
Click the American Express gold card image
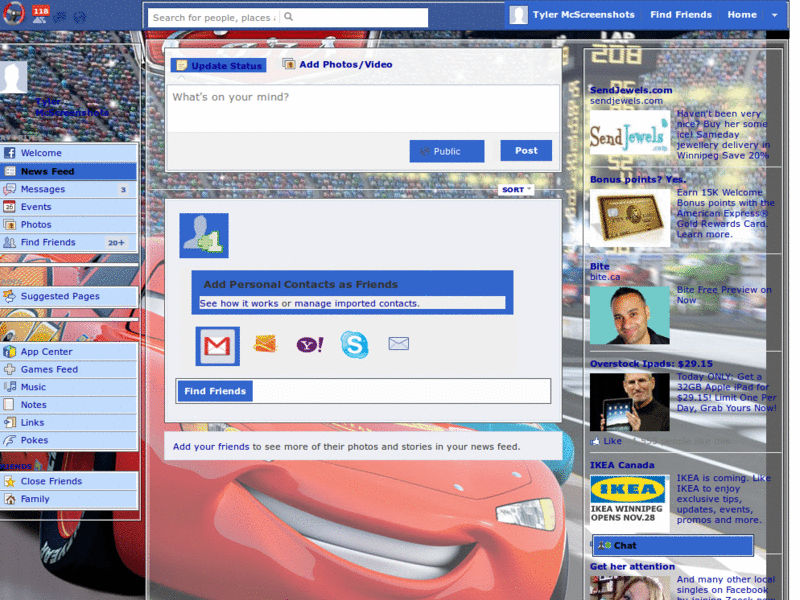pyautogui.click(x=630, y=217)
